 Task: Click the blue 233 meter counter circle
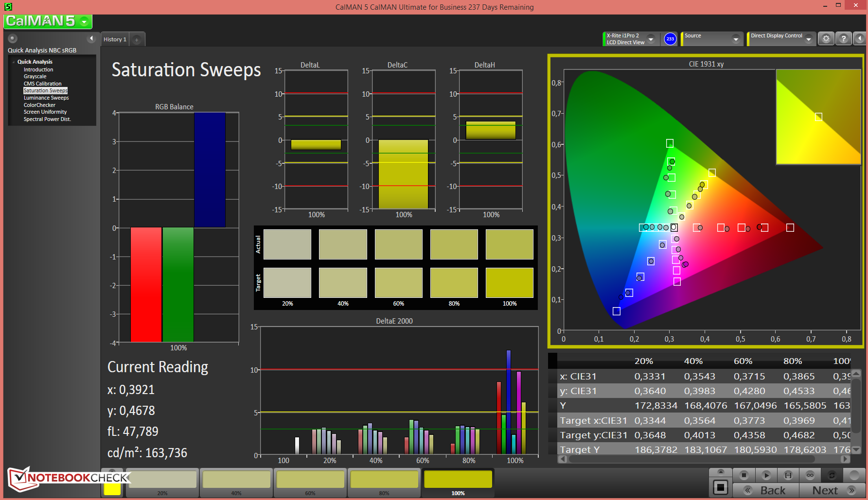tap(670, 39)
